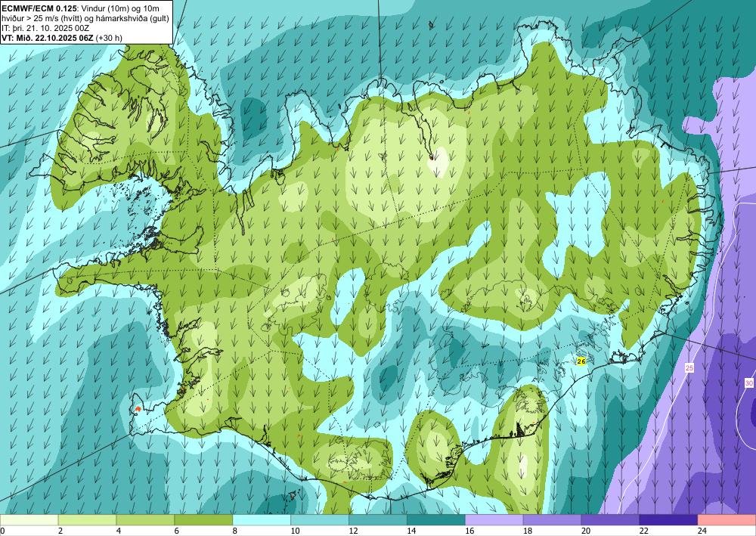Viewport: 756px width, 536px height.
Task: Click the dark indigo 22–24 m/s legend swatch
Action: click(x=669, y=520)
